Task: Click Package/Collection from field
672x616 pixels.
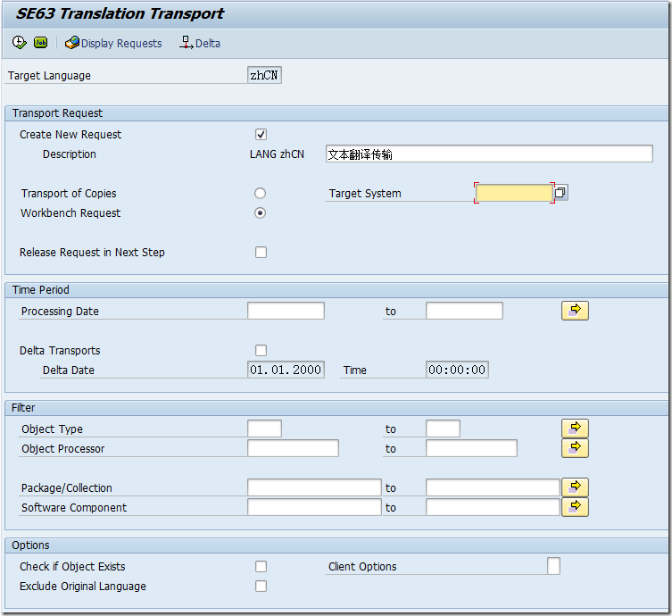Action: [314, 487]
